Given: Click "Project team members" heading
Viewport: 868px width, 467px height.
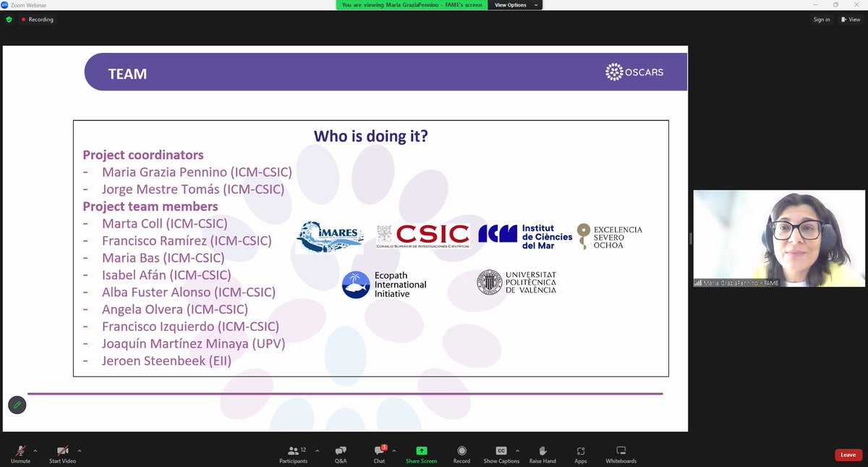Looking at the screenshot, I should (150, 207).
